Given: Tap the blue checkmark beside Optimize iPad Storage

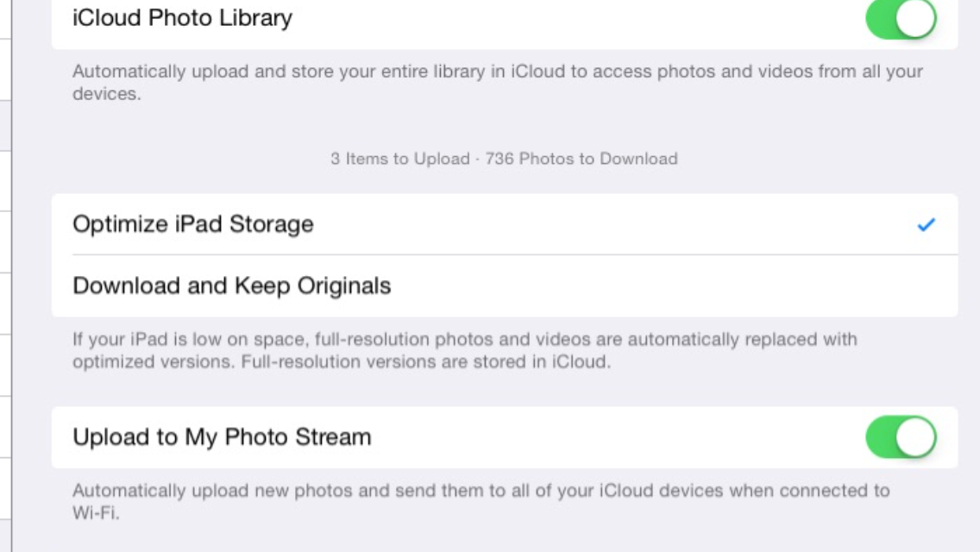Looking at the screenshot, I should click(926, 225).
